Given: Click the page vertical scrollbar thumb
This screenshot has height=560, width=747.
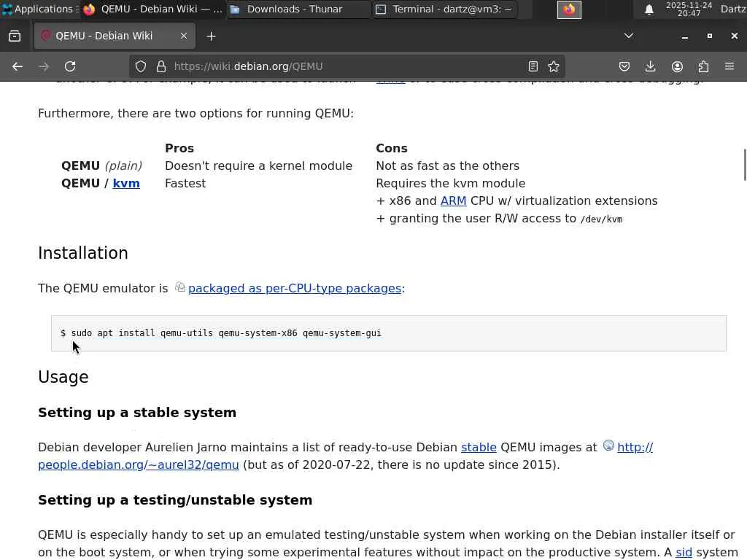Looking at the screenshot, I should click(744, 164).
